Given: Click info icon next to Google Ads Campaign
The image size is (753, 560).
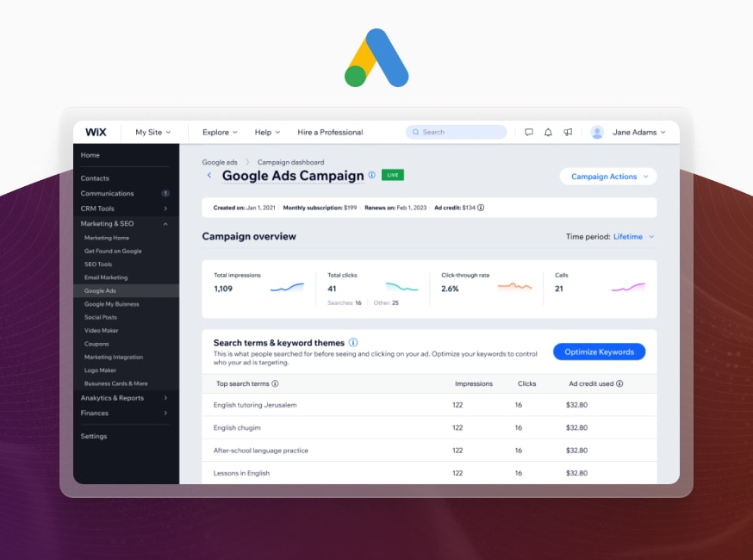Looking at the screenshot, I should (372, 175).
